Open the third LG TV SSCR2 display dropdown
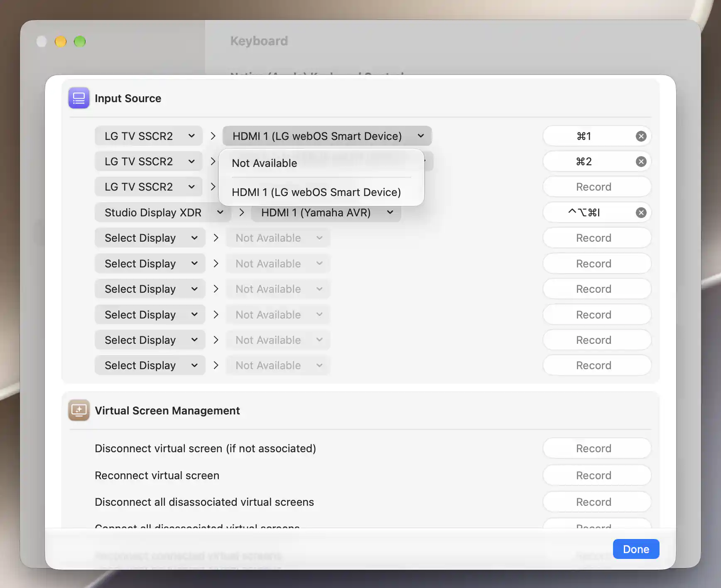This screenshot has height=588, width=721. [149, 187]
